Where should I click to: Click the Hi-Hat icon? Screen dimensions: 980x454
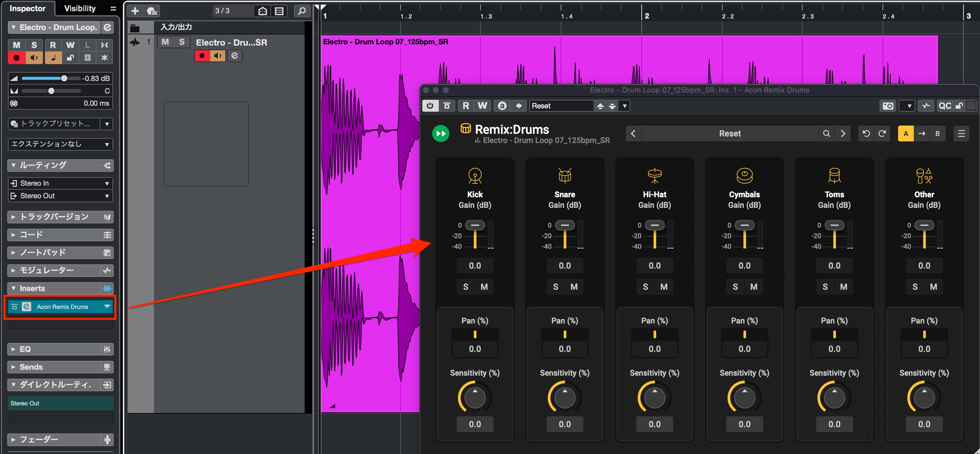[654, 176]
